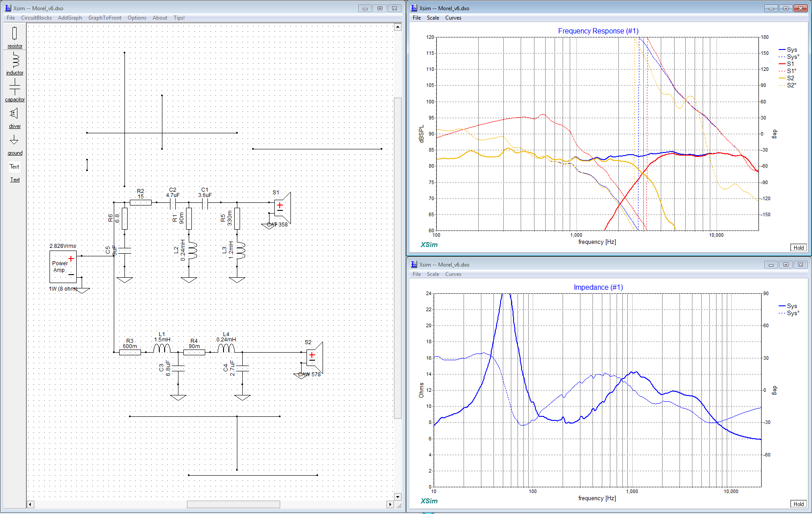Select inductor L4 0.24mH
The image size is (812, 514).
[x=226, y=348]
